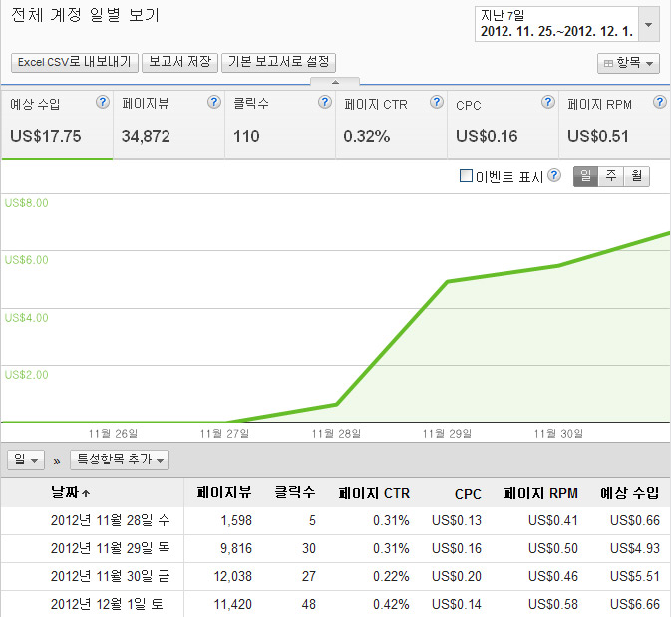The width and height of the screenshot is (672, 617).
Task: Click the 보고서 저장 button
Action: pos(179,62)
